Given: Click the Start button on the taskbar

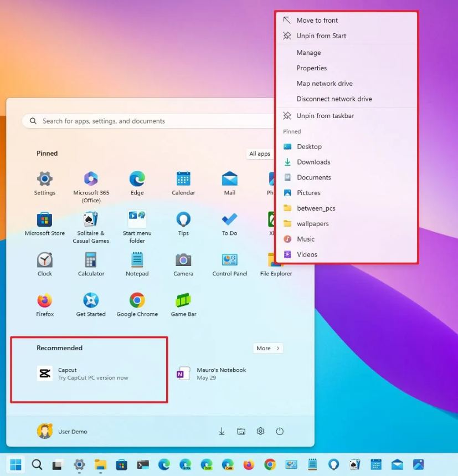Looking at the screenshot, I should click(16, 464).
